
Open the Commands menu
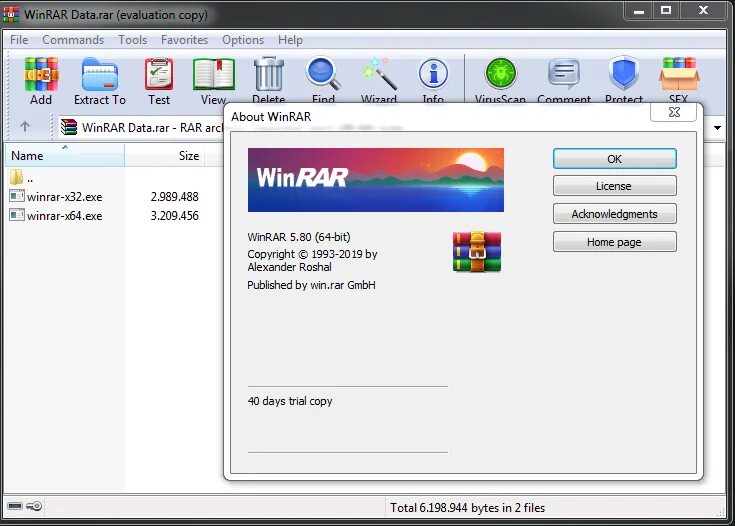click(x=73, y=40)
